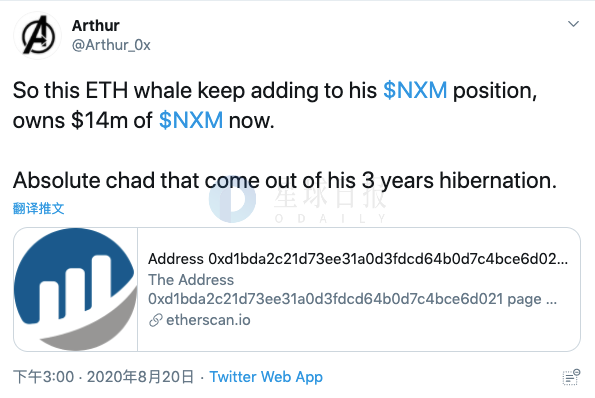595x398 pixels.
Task: Open the 下午3:00 tweet time permalink
Action: (44, 377)
